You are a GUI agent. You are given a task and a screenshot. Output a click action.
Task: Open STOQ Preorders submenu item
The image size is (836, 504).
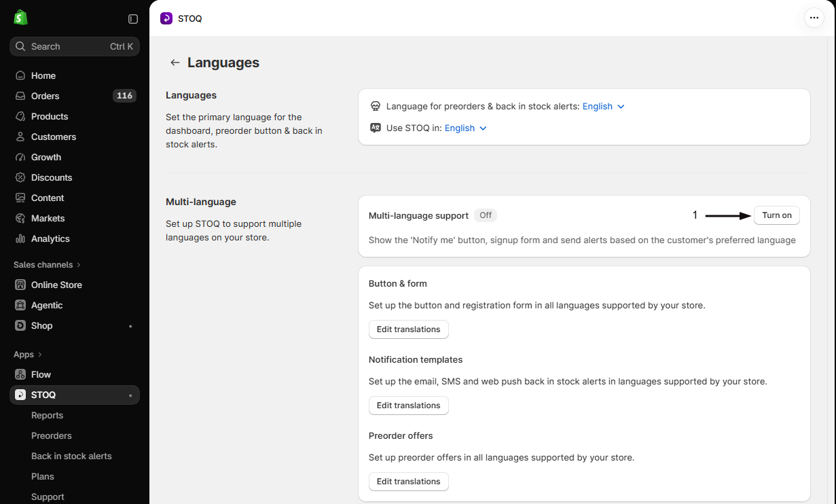coord(75,435)
